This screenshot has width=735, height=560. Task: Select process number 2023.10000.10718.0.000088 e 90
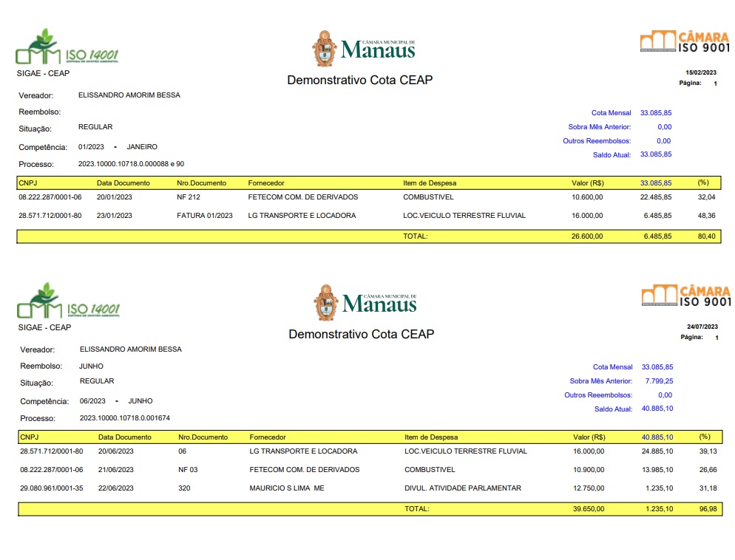132,164
